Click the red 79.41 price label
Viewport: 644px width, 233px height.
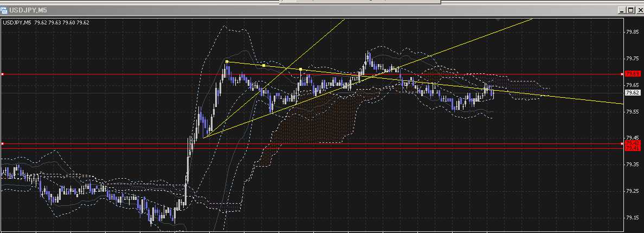(631, 148)
